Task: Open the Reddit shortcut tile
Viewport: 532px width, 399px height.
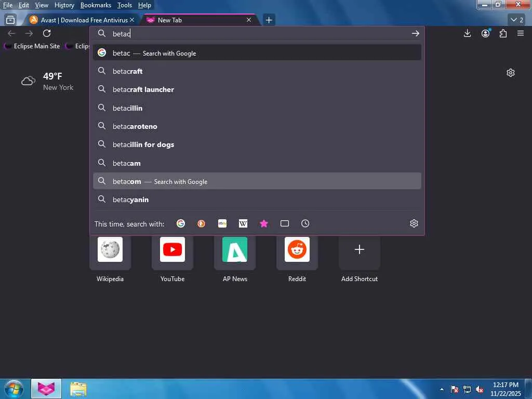Action: coord(297,253)
